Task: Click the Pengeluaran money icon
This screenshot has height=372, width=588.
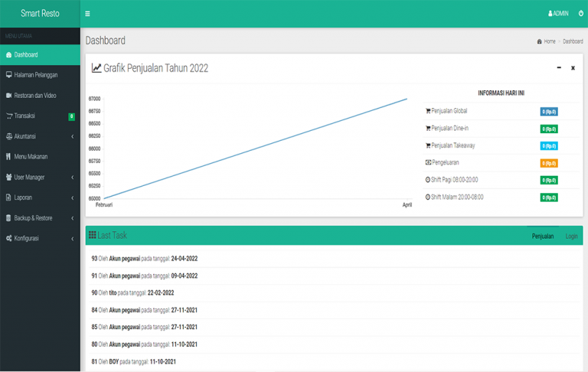Action: (428, 163)
